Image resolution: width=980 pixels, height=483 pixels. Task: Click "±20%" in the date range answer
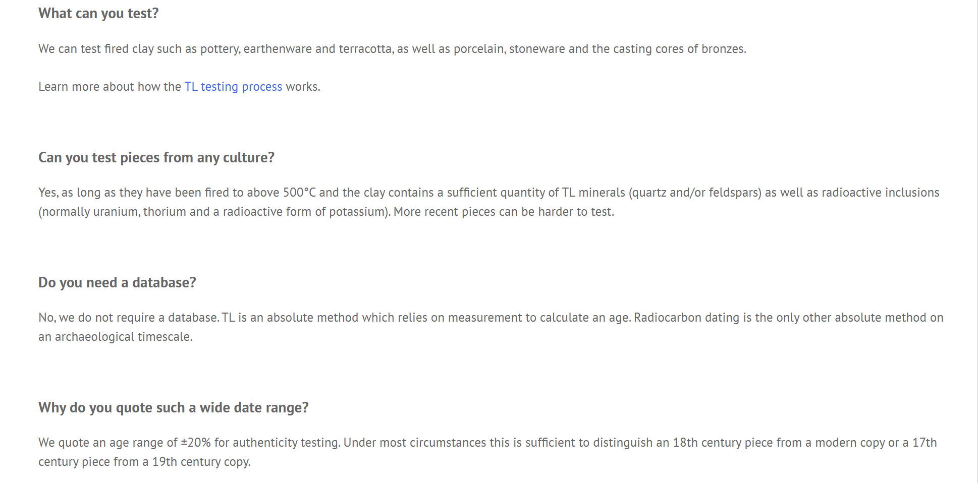(x=196, y=443)
